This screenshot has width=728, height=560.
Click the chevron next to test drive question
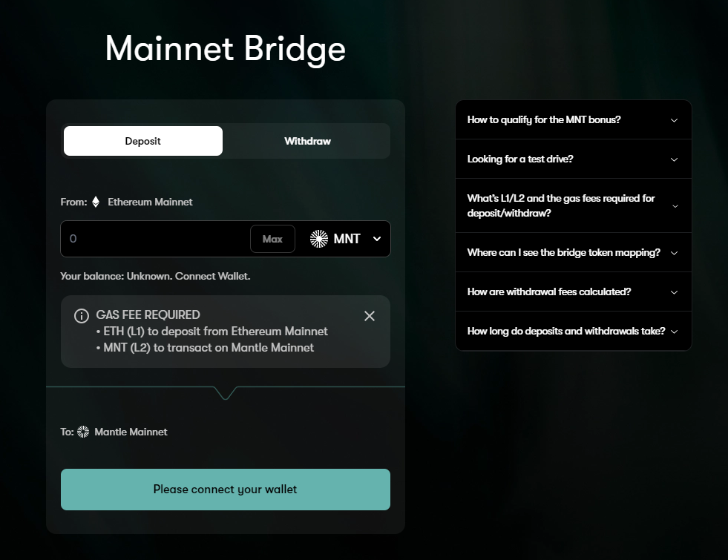tap(674, 159)
